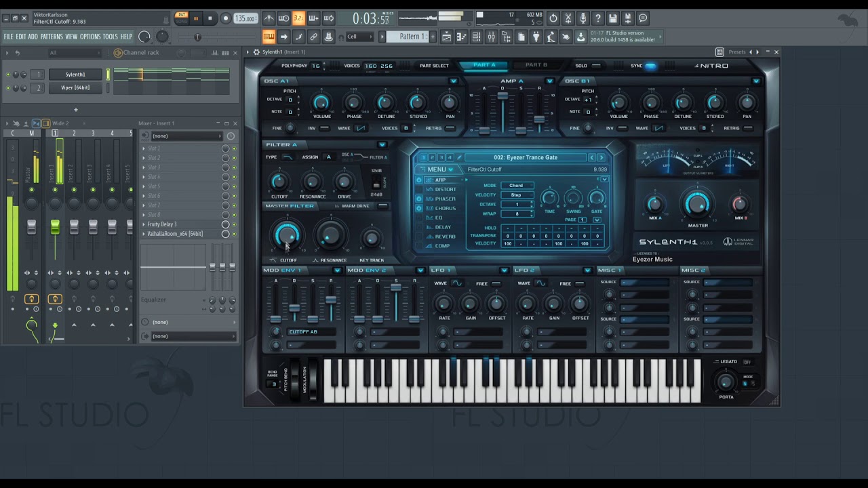Click the MASTER volume knob
The width and height of the screenshot is (868, 488).
pos(698,204)
